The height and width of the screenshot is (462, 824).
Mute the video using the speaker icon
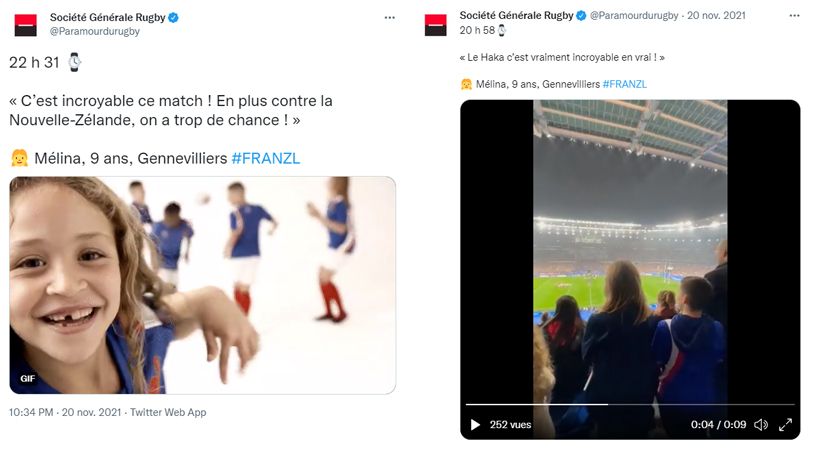[x=761, y=425]
